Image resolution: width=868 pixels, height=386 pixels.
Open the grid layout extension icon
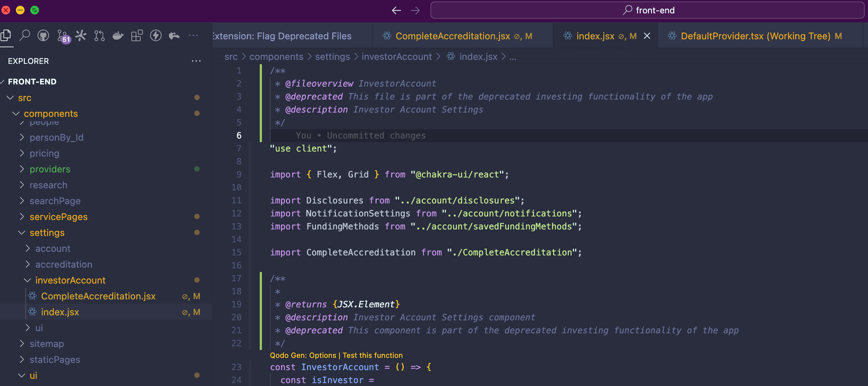click(137, 36)
